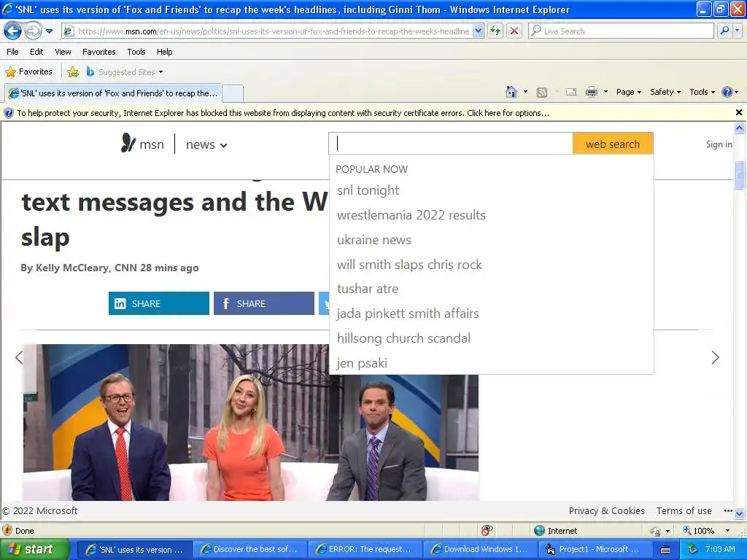Open the Help menu
This screenshot has height=560, width=747.
click(164, 52)
